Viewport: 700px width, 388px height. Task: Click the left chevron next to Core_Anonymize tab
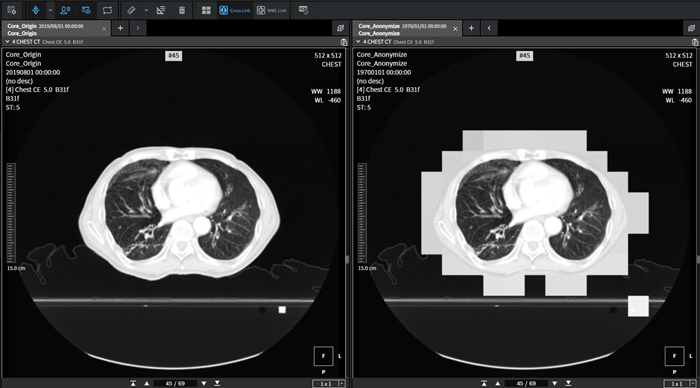pyautogui.click(x=489, y=28)
